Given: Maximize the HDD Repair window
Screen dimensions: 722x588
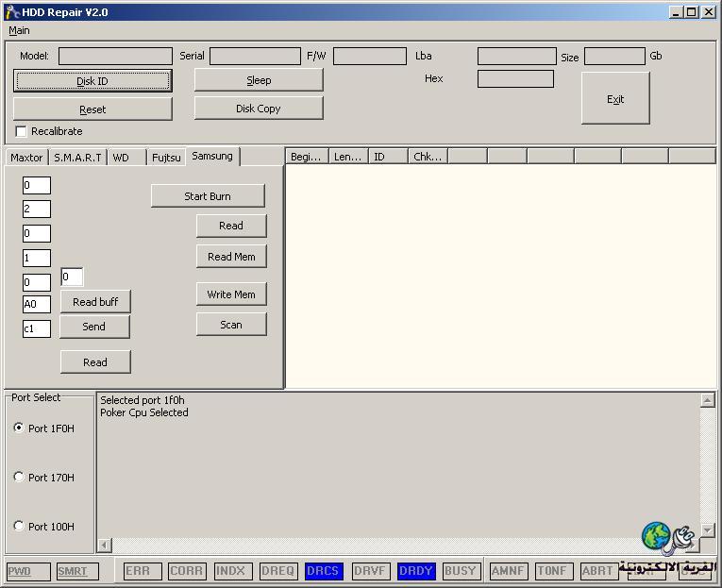Looking at the screenshot, I should click(692, 12).
